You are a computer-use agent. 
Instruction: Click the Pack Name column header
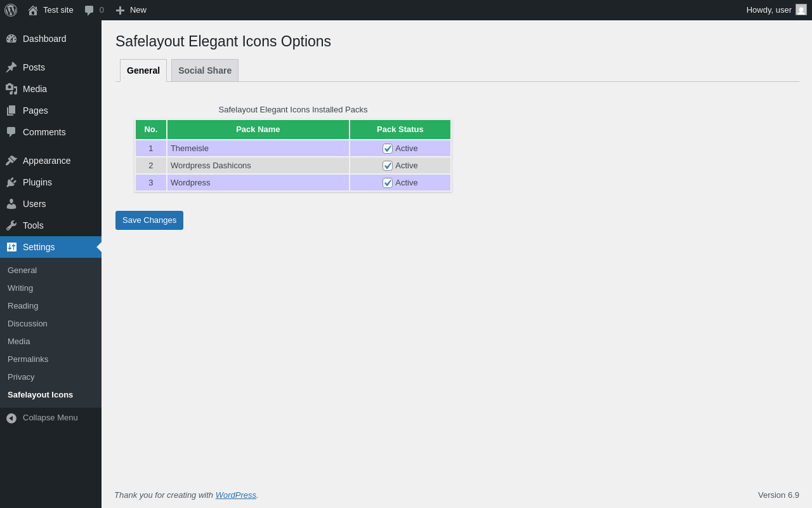tap(258, 130)
